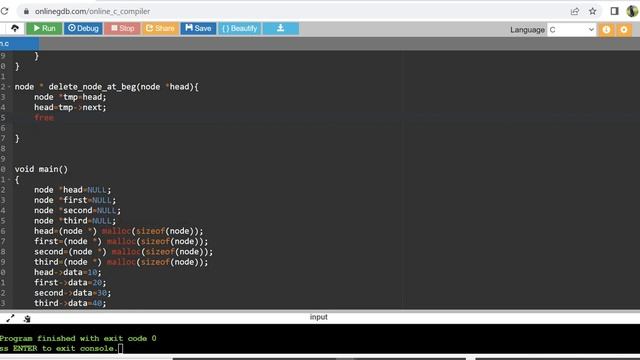Save the current code

[x=198, y=28]
